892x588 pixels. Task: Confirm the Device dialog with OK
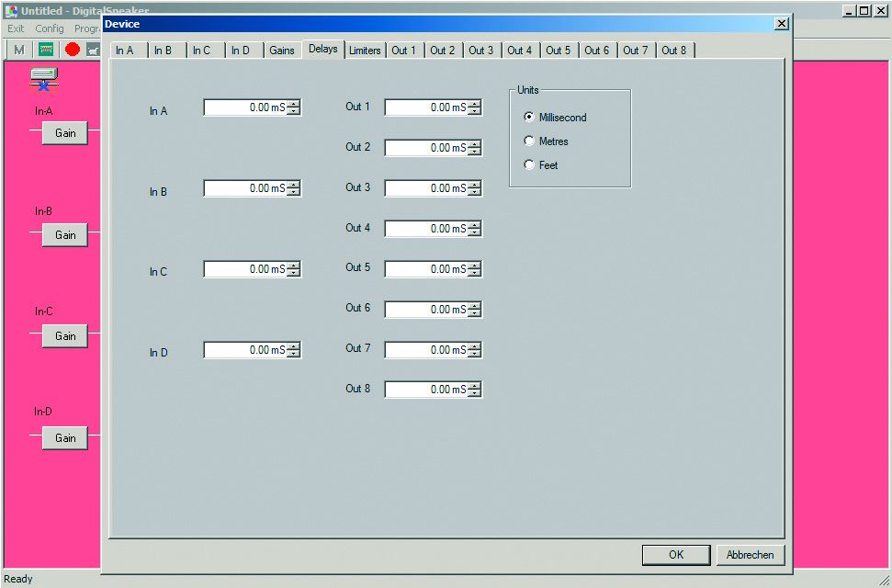pos(676,554)
